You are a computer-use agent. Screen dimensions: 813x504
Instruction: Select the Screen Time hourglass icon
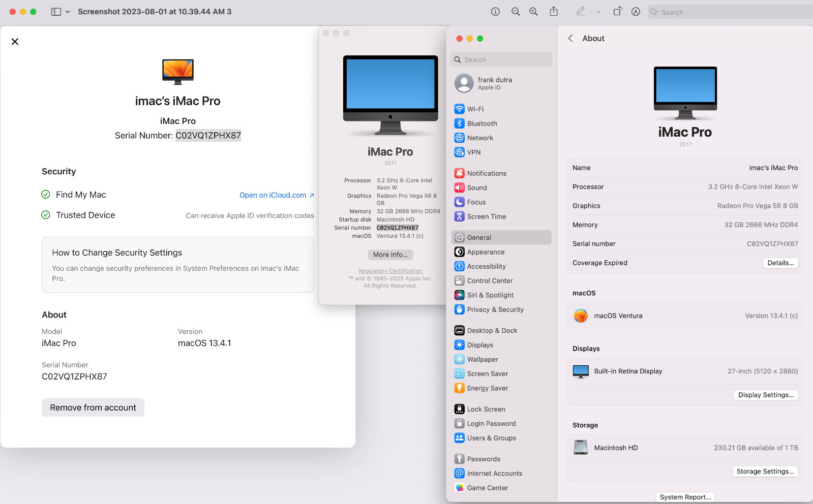coord(459,216)
